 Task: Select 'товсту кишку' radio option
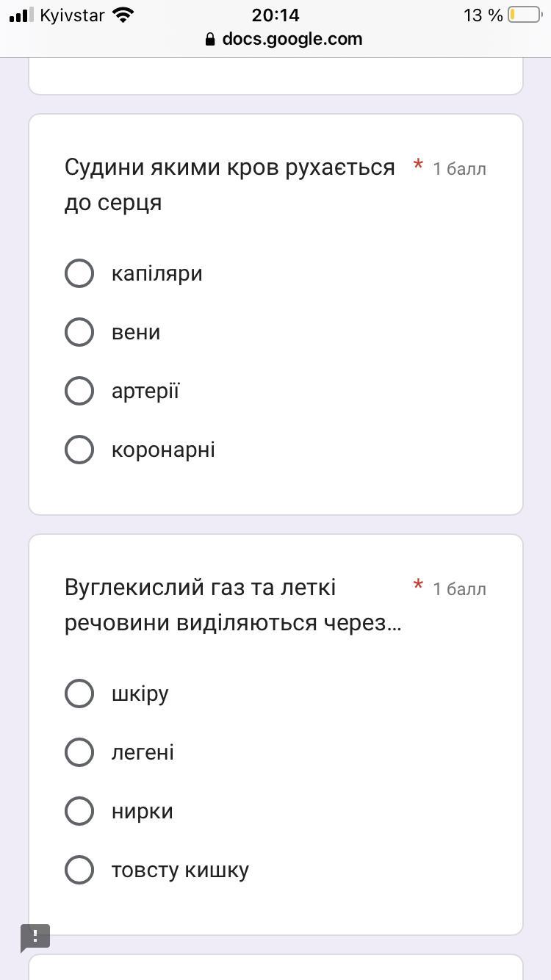[x=79, y=870]
